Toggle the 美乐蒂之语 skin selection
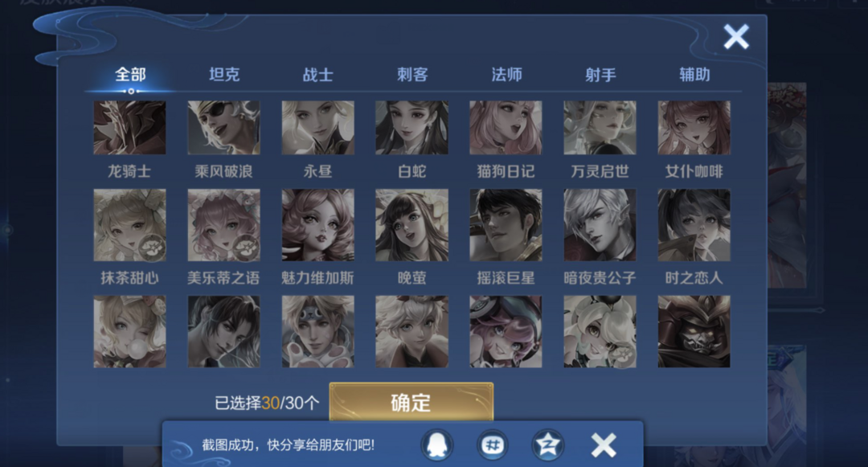Screen dimensions: 868x467 click(x=223, y=225)
